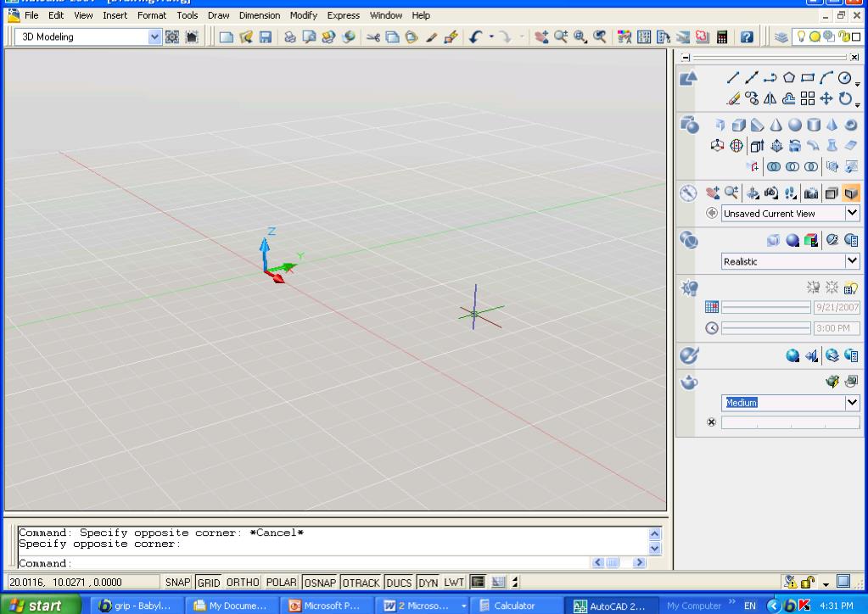
Task: Open the Dimension menu
Action: pos(260,15)
